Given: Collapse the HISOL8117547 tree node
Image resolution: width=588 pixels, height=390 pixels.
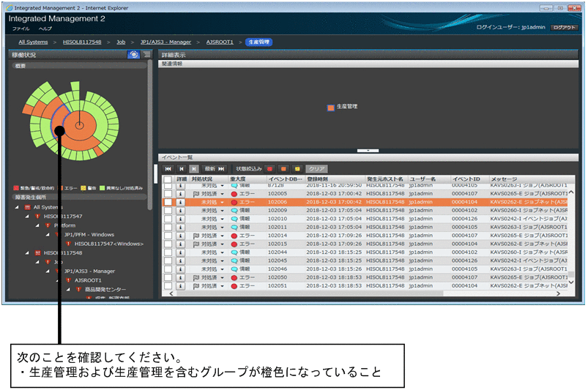Looking at the screenshot, I should point(27,216).
